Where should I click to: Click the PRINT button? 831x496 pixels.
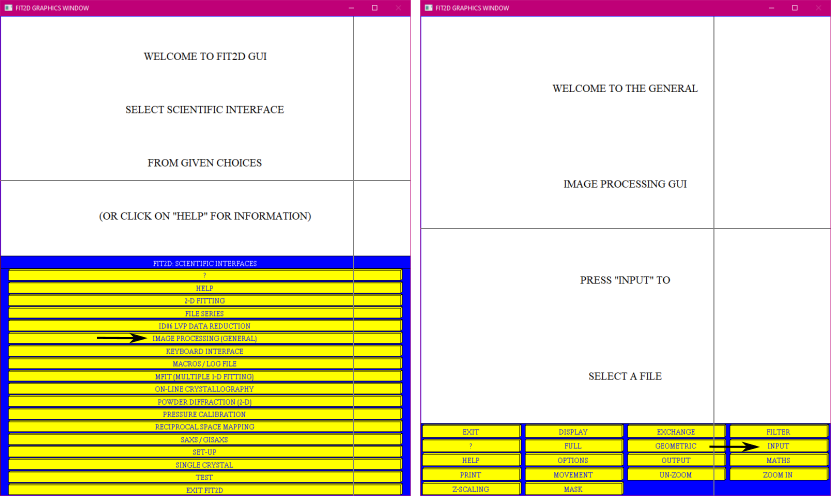click(x=471, y=475)
